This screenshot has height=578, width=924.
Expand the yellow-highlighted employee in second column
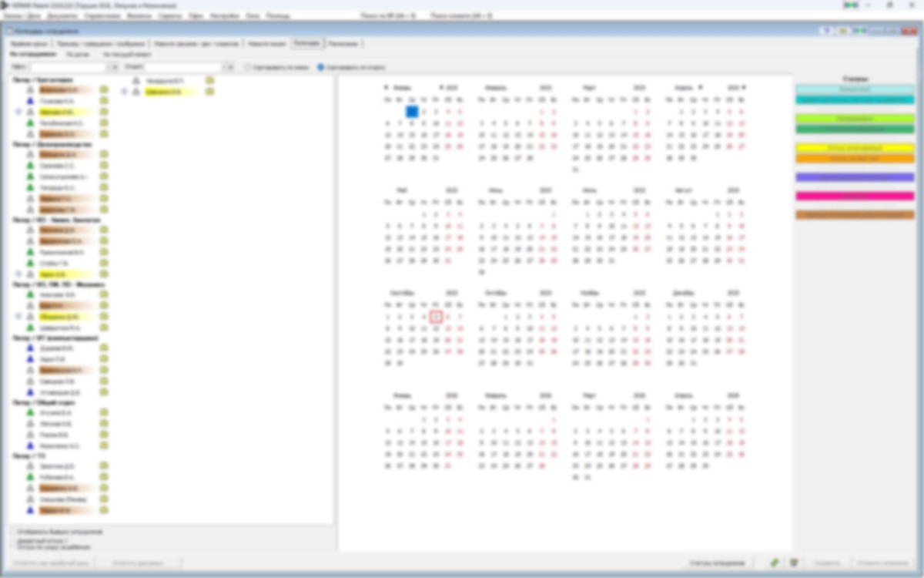pos(124,92)
